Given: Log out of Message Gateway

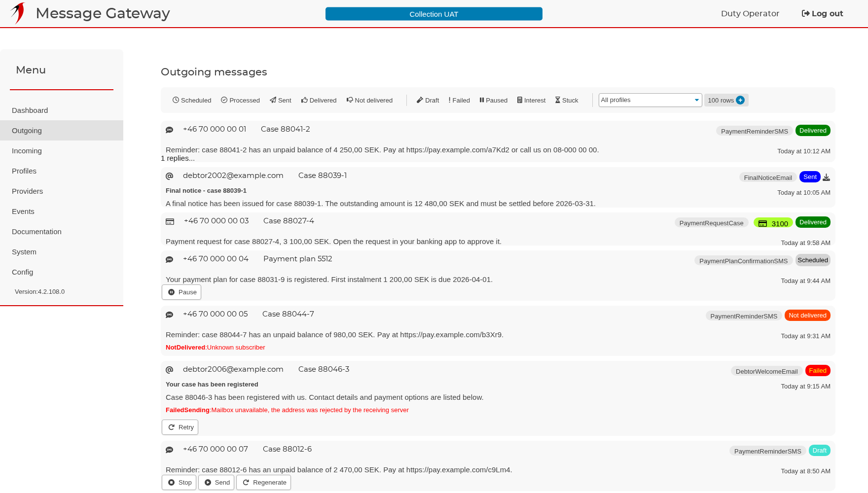Looking at the screenshot, I should click(x=822, y=13).
